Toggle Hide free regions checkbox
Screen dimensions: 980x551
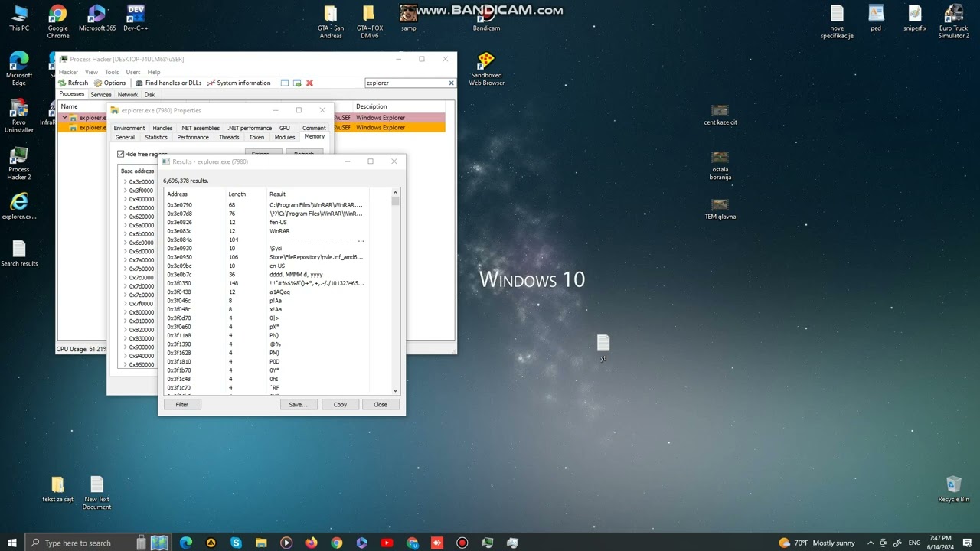[x=121, y=154]
